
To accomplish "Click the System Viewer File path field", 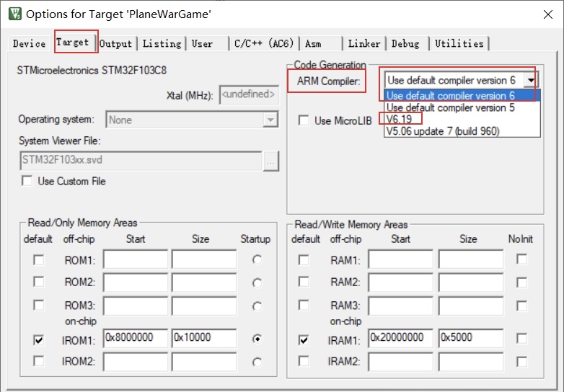I will tap(141, 160).
